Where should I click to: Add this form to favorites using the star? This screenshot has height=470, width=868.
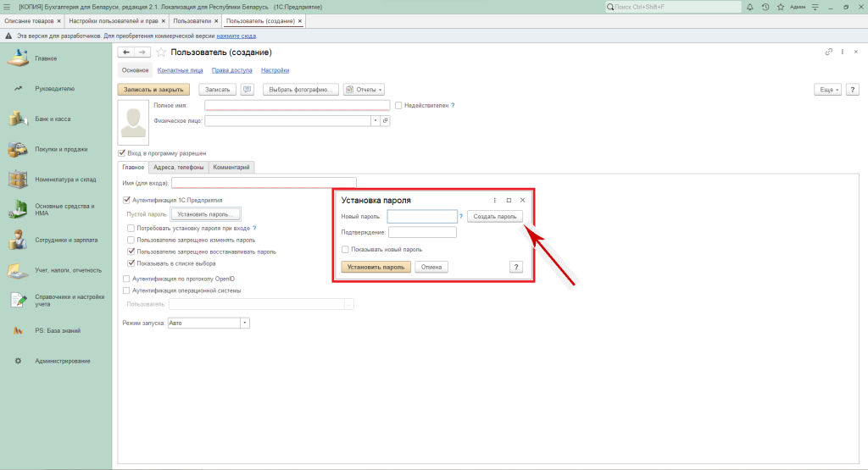click(161, 53)
